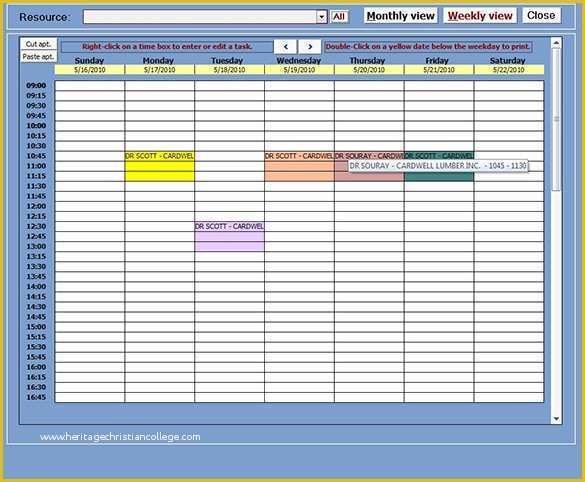The height and width of the screenshot is (482, 585).
Task: Click the Close button
Action: click(x=541, y=15)
